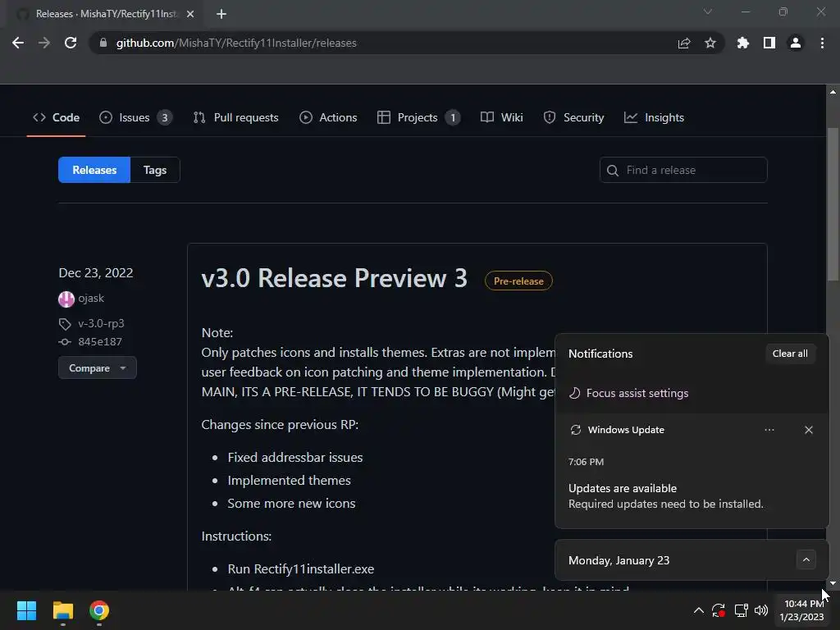Open the Code repository tab
The width and height of the screenshot is (840, 630).
pyautogui.click(x=56, y=117)
